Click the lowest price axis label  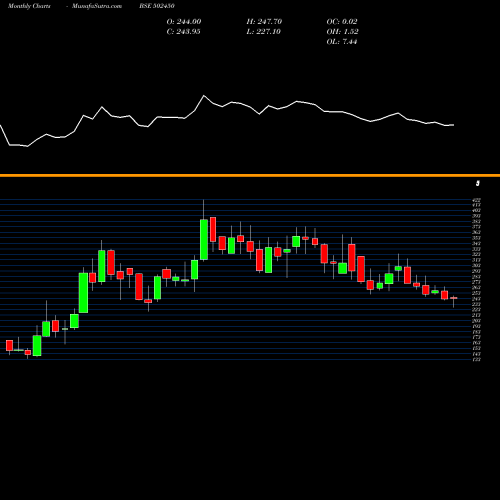476,359
